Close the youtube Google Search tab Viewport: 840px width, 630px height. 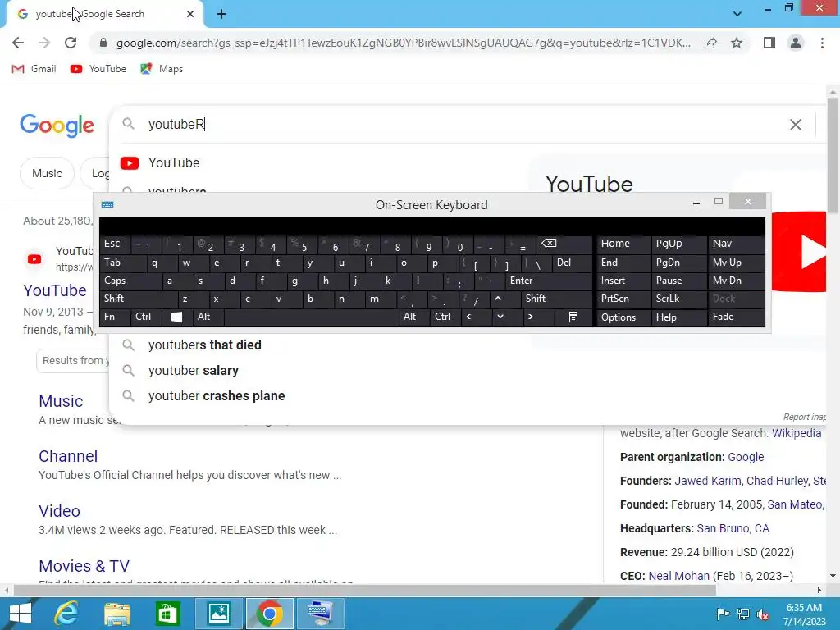190,14
